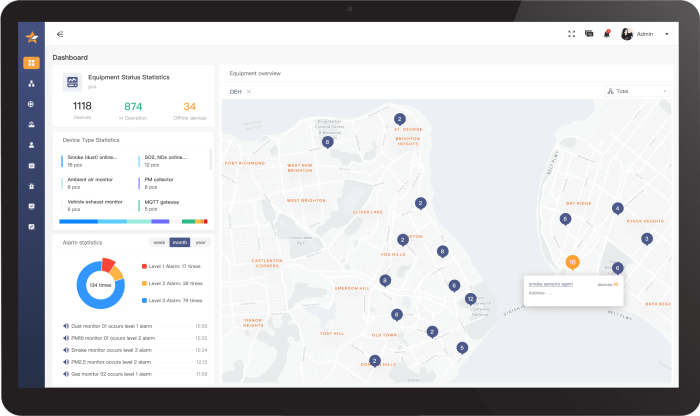Viewport: 700px width, 416px height.
Task: Enter fullscreen mode via top bar icon
Action: pos(572,34)
